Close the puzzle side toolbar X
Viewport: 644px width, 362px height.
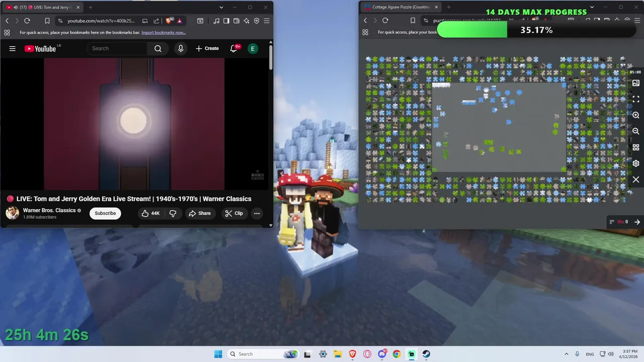636,179
